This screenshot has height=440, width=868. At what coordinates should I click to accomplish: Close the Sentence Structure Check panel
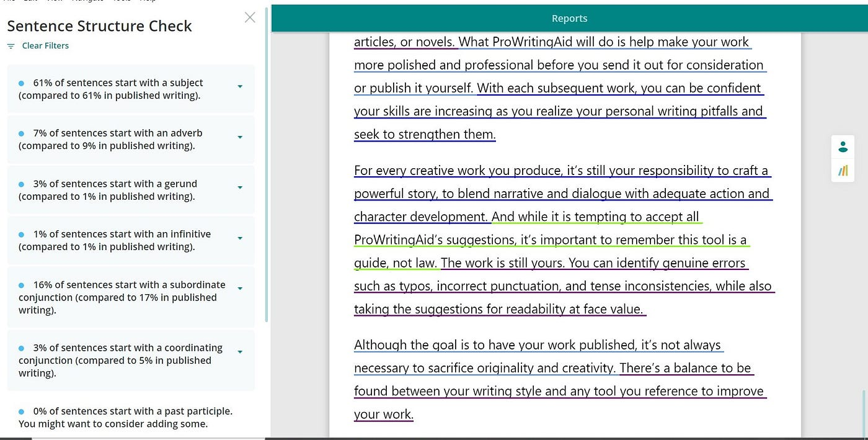pyautogui.click(x=250, y=17)
